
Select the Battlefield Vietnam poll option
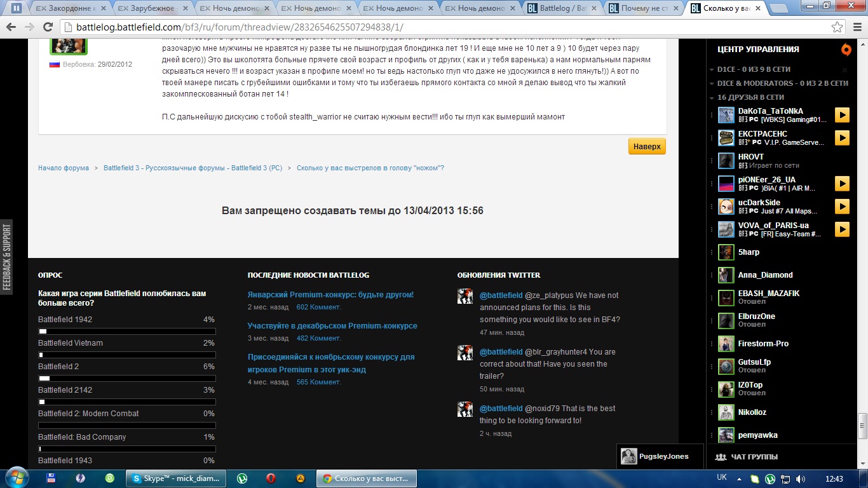[71, 343]
